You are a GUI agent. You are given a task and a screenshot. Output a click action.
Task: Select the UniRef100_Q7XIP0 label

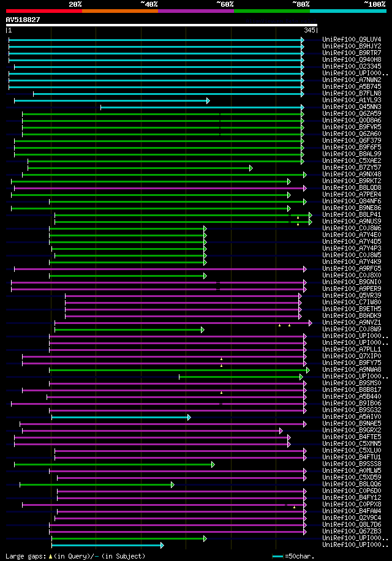tap(352, 356)
